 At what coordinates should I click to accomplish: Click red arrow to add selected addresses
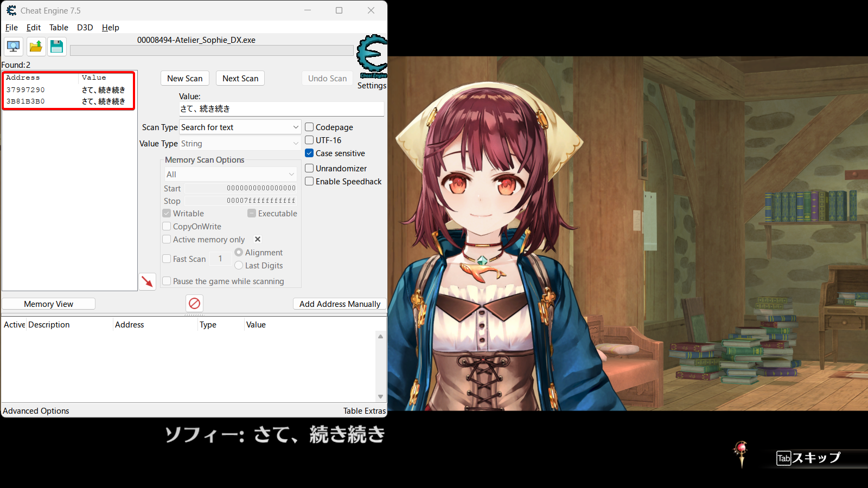pos(147,281)
